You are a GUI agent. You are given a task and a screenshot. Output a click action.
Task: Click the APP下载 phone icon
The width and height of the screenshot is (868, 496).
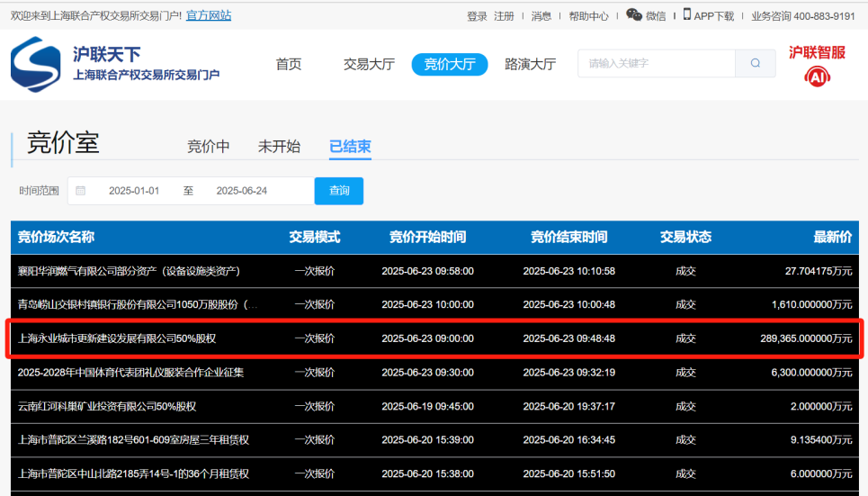coord(687,15)
